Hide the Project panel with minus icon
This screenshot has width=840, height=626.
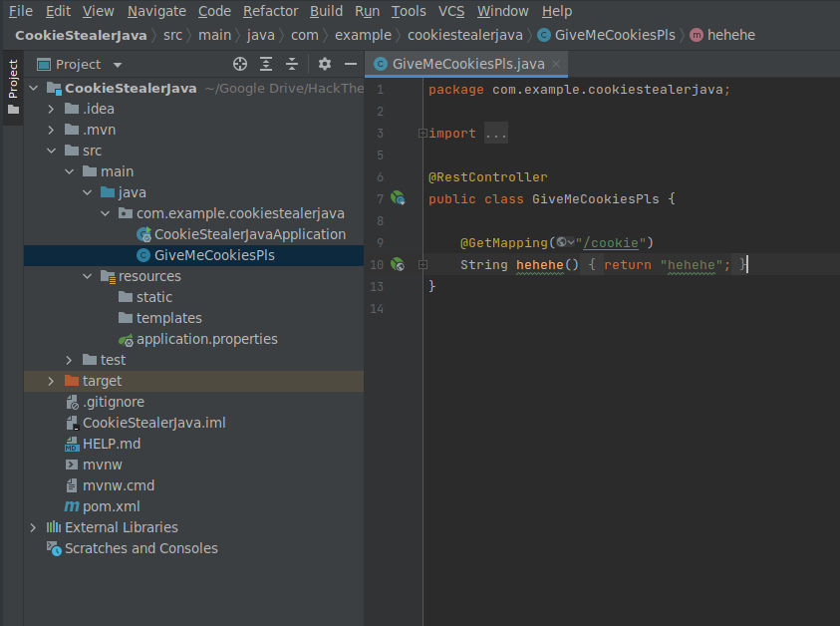pos(350,64)
